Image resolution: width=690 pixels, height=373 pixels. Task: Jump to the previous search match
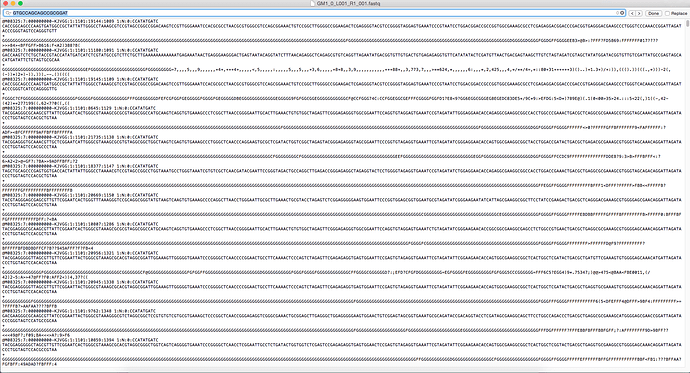[632, 13]
